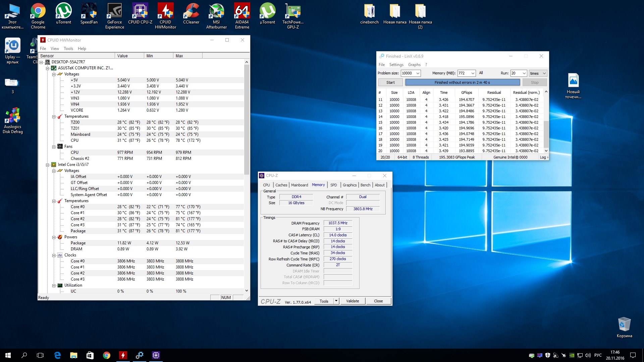The width and height of the screenshot is (644, 362).
Task: Collapse the Voltages tree node under ASUSTeK
Action: click(x=54, y=74)
